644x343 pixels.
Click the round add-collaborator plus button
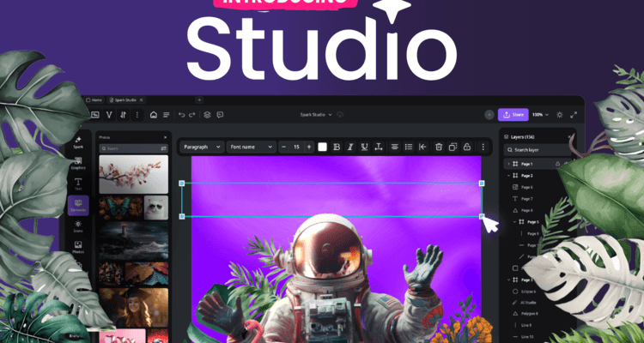(489, 115)
